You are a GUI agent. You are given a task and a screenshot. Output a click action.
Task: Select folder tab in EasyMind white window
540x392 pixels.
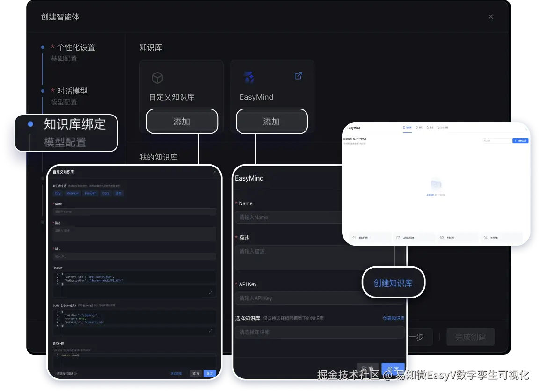click(443, 128)
